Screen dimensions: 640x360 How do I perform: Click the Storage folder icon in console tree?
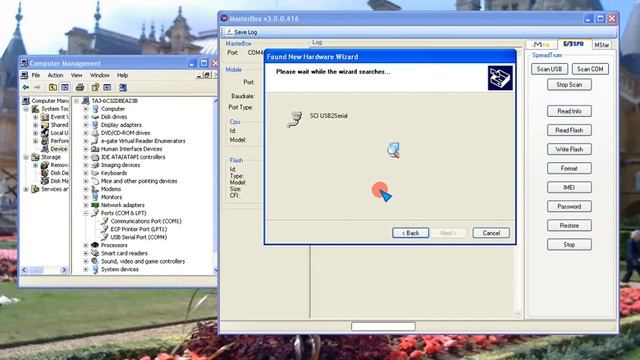(x=36, y=157)
